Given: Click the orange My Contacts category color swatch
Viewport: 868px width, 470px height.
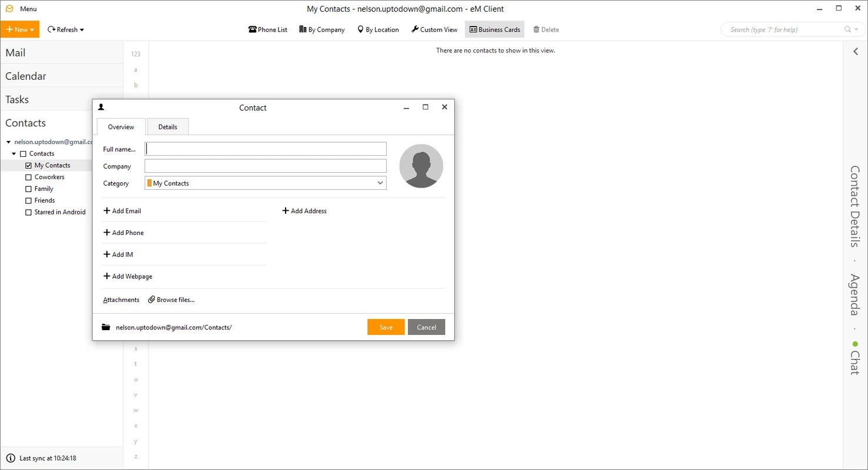Looking at the screenshot, I should click(150, 183).
